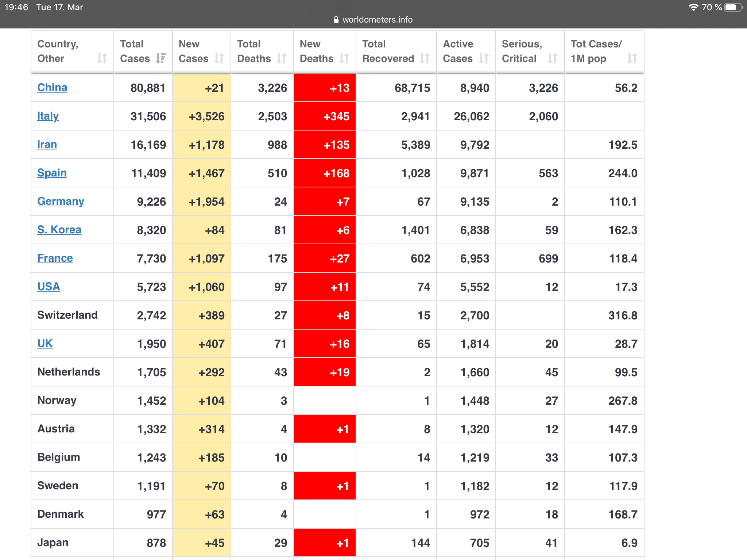Sort by Tot Cases/1M pop arrows
Viewport: 747px width, 560px height.
pos(632,58)
